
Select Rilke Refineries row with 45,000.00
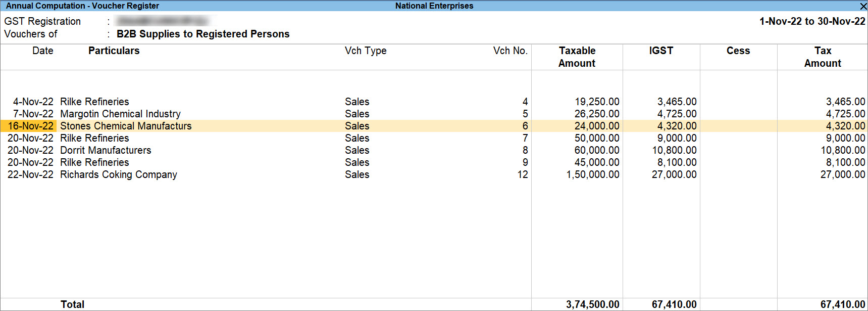434,162
